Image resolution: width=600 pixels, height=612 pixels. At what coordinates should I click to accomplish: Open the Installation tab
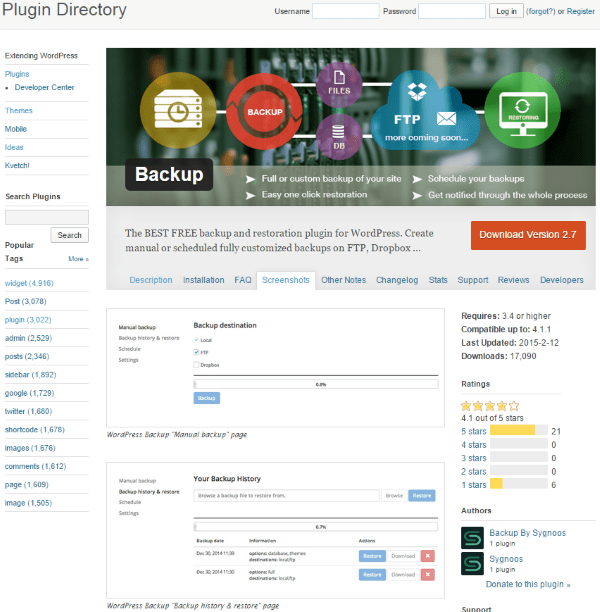tap(204, 280)
